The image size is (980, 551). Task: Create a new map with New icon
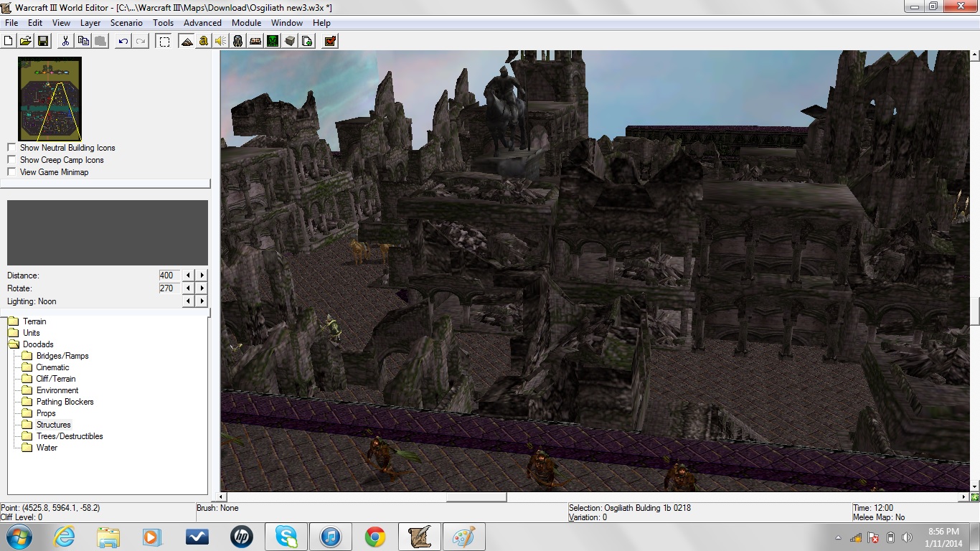pyautogui.click(x=9, y=41)
